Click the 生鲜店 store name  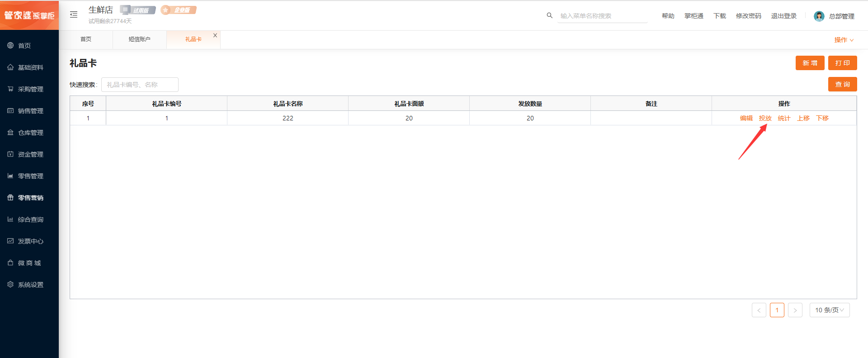click(x=101, y=10)
